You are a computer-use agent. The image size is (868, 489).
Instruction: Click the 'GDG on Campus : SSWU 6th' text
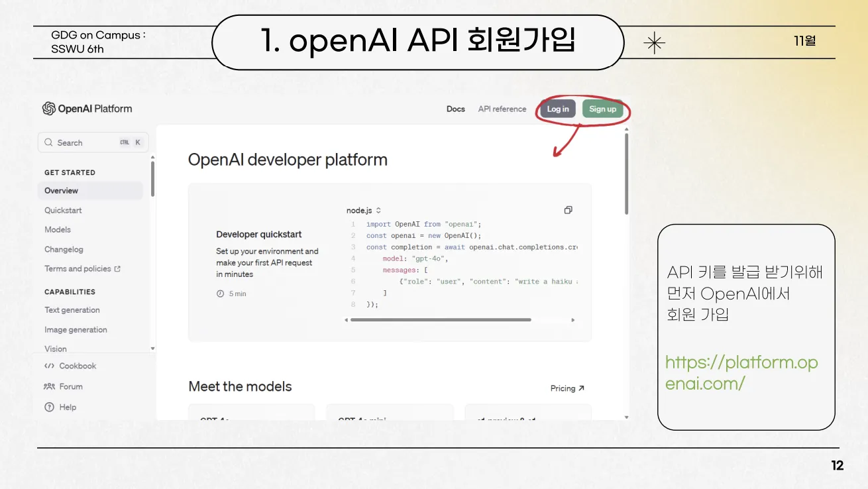coord(98,42)
